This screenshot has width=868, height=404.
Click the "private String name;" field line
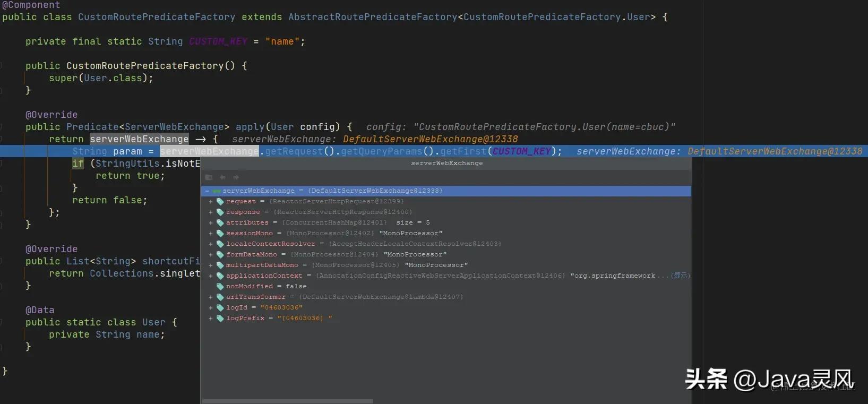point(107,334)
